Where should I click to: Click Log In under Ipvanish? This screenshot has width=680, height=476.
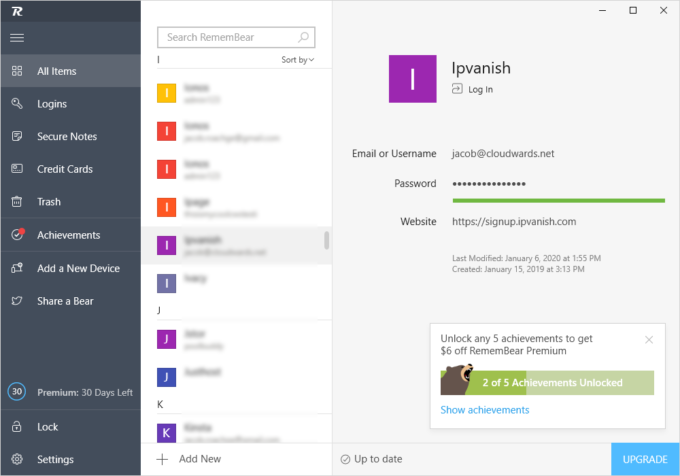click(481, 89)
